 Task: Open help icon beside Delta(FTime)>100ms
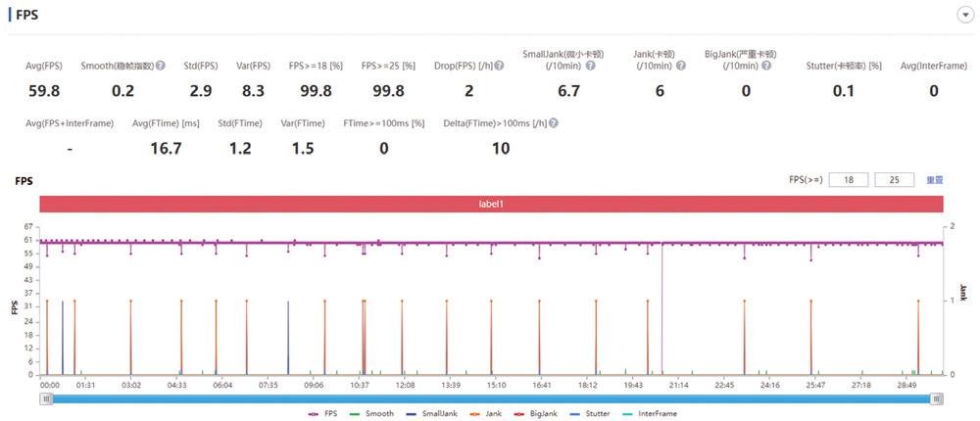tap(553, 123)
